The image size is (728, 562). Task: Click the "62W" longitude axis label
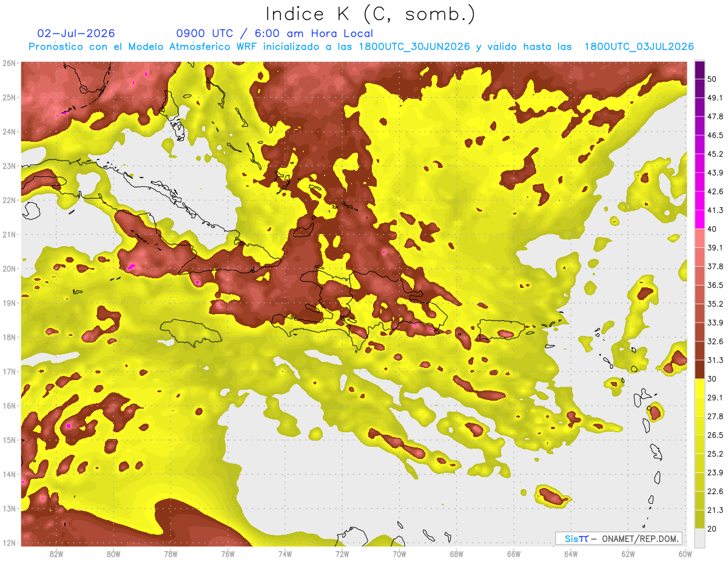coord(628,554)
